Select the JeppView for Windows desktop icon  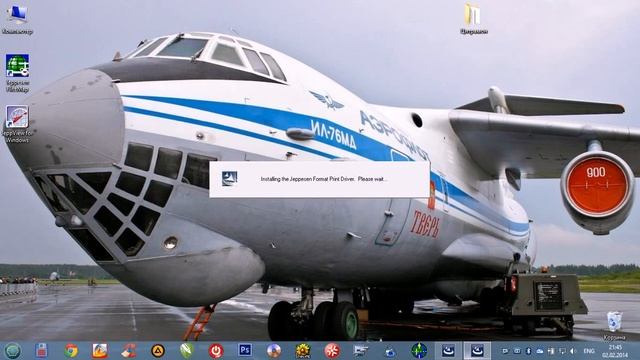17,124
